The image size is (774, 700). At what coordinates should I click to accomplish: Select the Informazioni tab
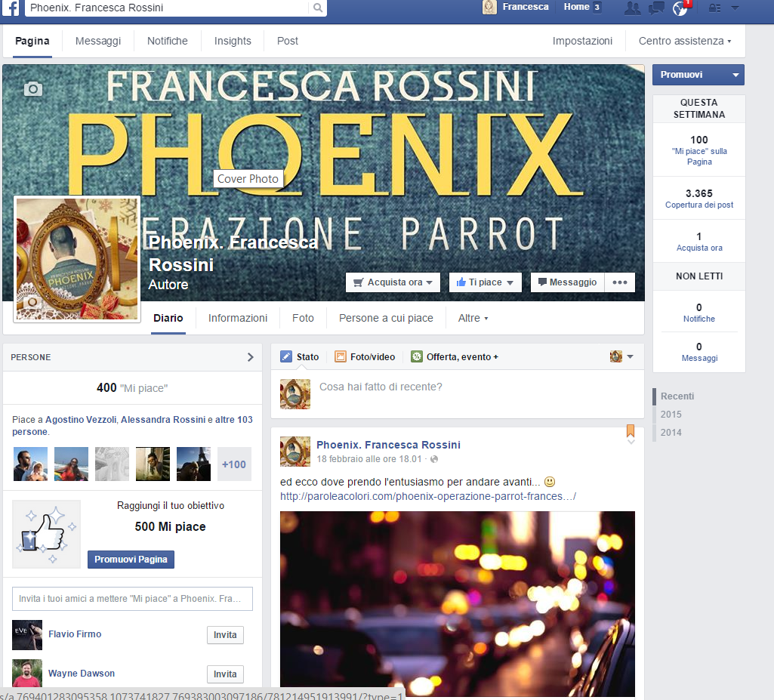point(238,319)
